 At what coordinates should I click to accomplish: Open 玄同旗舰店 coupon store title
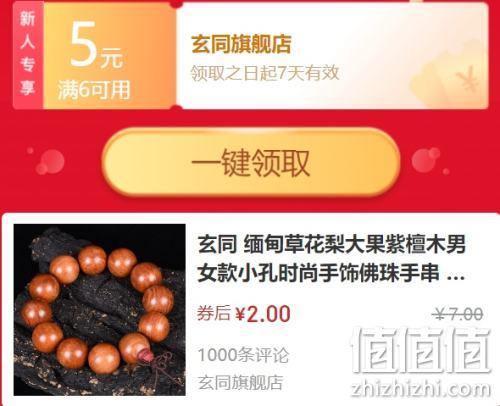[241, 44]
